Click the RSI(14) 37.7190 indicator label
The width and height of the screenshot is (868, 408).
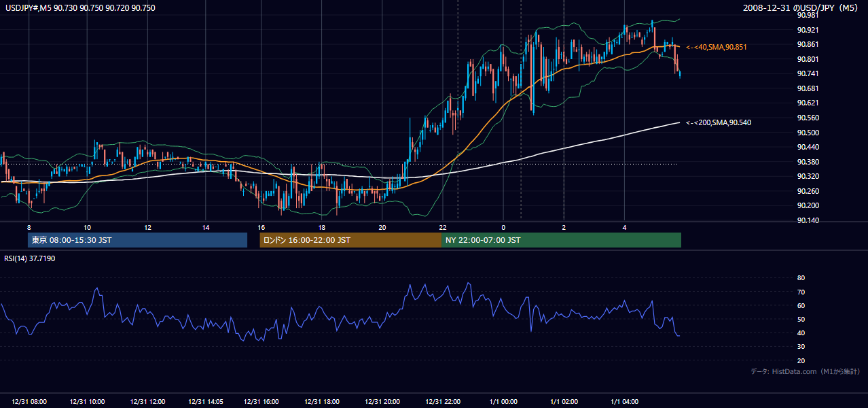pos(29,258)
